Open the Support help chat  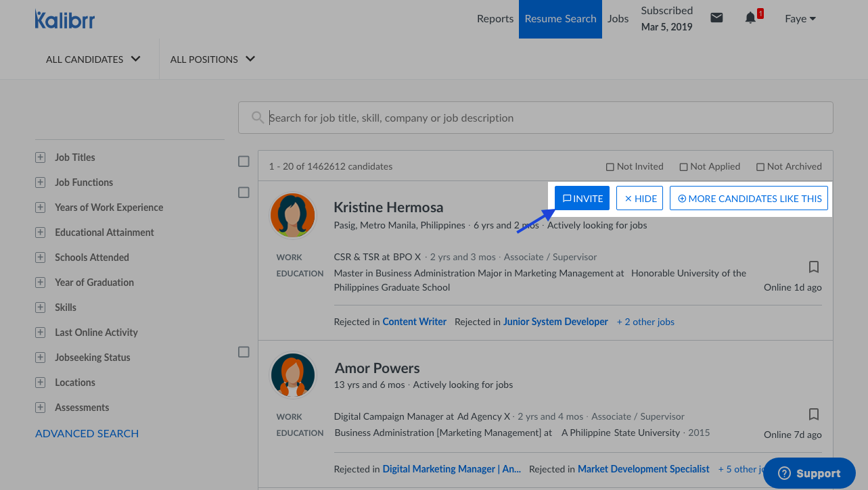[809, 473]
